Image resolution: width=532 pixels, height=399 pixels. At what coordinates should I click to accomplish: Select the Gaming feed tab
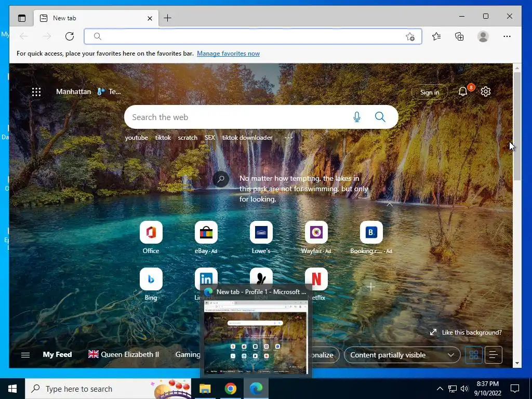(x=188, y=354)
